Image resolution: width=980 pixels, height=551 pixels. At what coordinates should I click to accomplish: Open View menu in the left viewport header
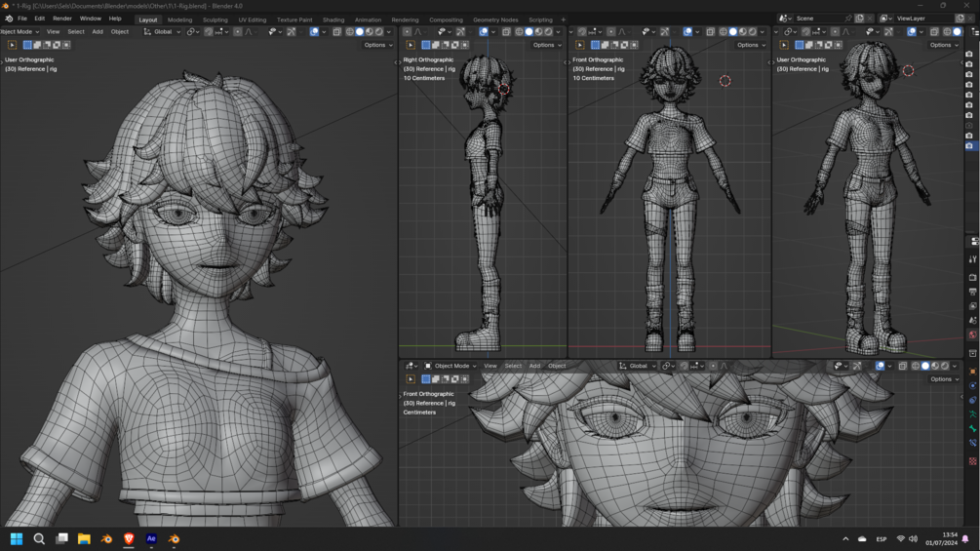pyautogui.click(x=53, y=32)
